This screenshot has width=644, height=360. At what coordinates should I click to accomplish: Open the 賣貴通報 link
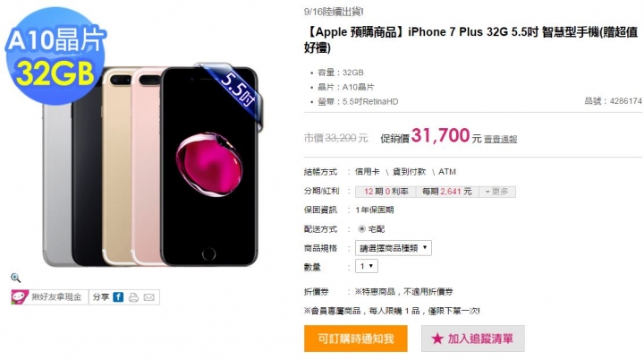coord(500,140)
